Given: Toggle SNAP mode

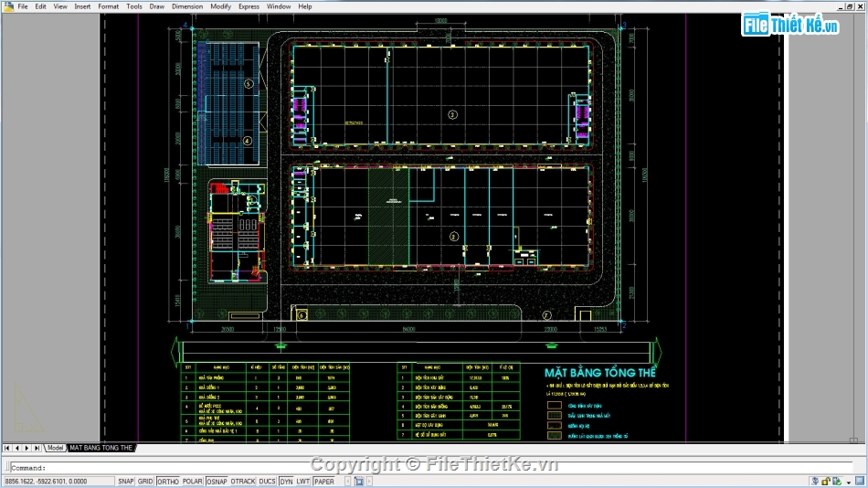Looking at the screenshot, I should 126,482.
